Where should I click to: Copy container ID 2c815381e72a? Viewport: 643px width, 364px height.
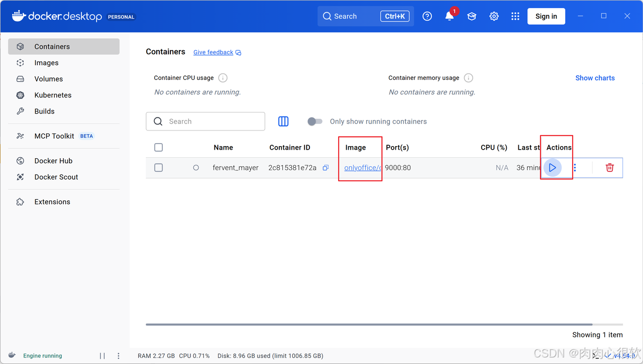[326, 168]
